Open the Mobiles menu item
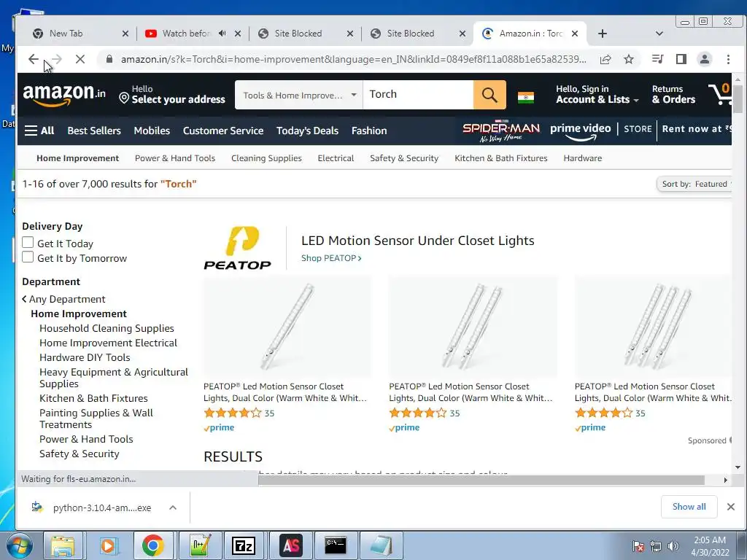The width and height of the screenshot is (747, 560). pos(152,131)
